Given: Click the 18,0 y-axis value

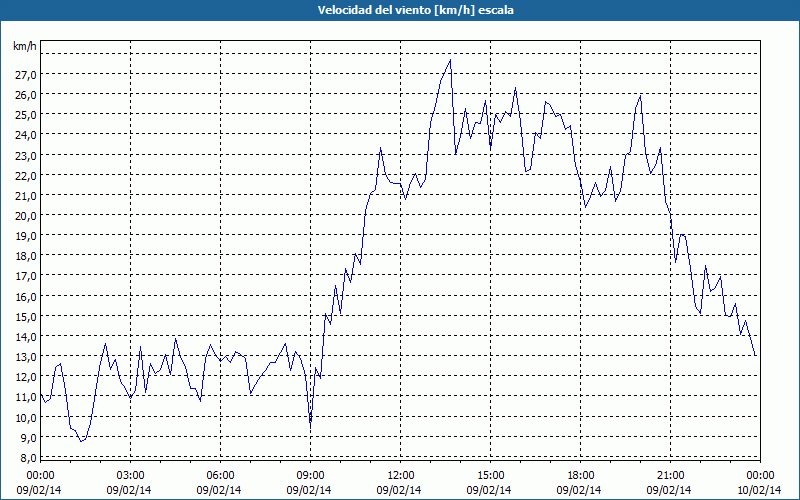Looking at the screenshot, I should click(x=26, y=256).
